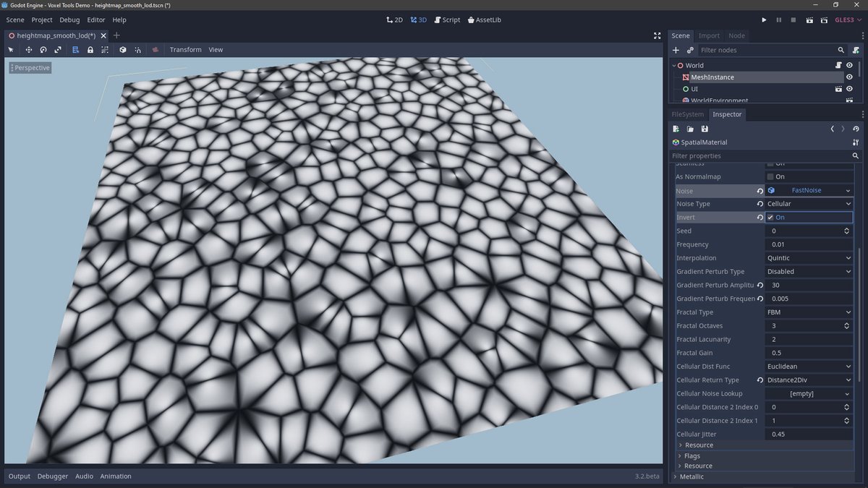The width and height of the screenshot is (868, 488).
Task: Stop the running scene
Action: (x=793, y=20)
